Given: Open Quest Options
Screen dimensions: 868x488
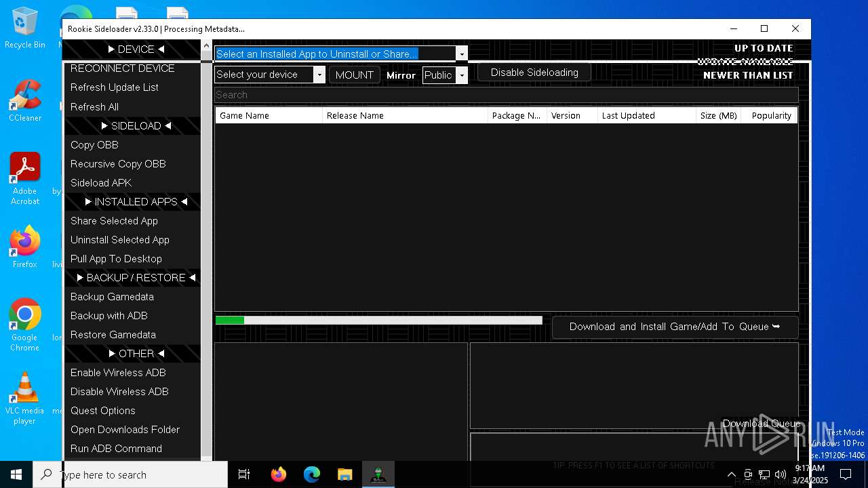Looking at the screenshot, I should click(x=132, y=410).
